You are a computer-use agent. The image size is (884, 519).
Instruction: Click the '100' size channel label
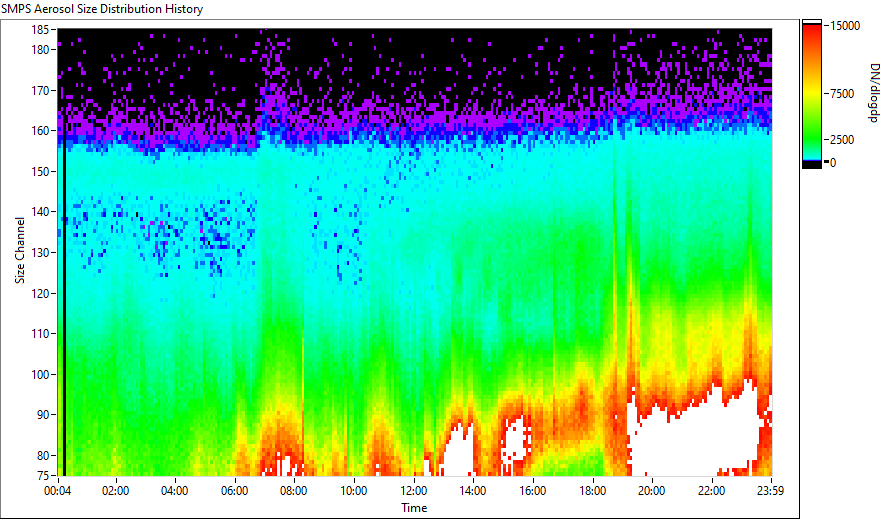click(x=41, y=375)
